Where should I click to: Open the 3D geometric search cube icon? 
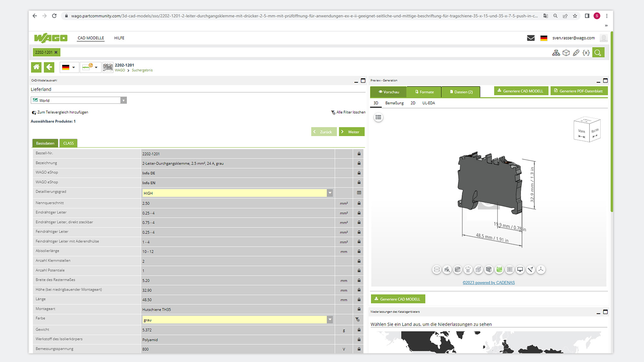(x=566, y=52)
